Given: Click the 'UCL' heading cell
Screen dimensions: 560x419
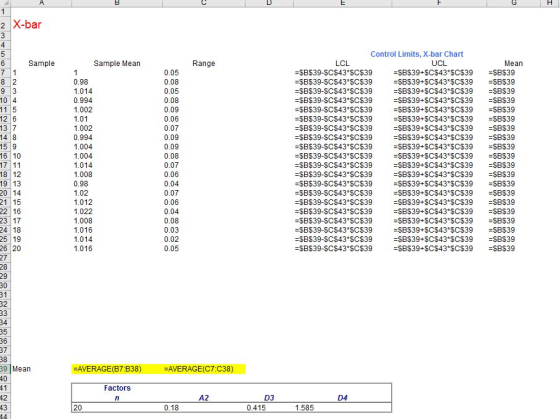Looking at the screenshot, I should pos(439,63).
